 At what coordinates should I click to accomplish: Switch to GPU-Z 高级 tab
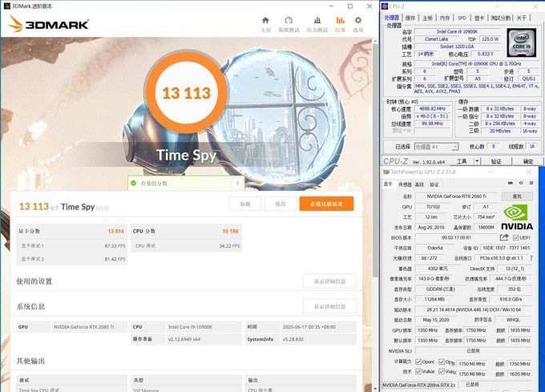tap(419, 184)
